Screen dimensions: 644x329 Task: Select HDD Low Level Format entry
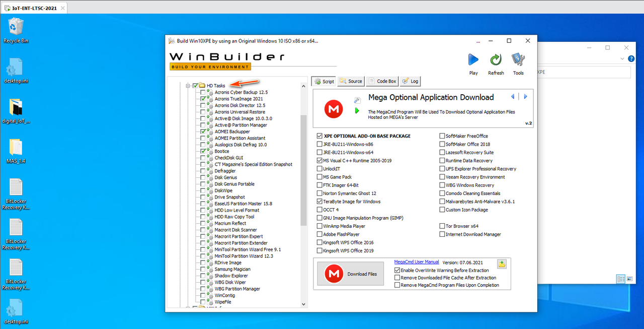[237, 210]
